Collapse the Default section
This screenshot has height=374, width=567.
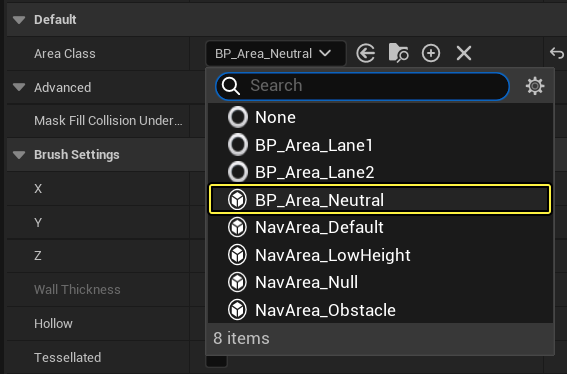(19, 20)
